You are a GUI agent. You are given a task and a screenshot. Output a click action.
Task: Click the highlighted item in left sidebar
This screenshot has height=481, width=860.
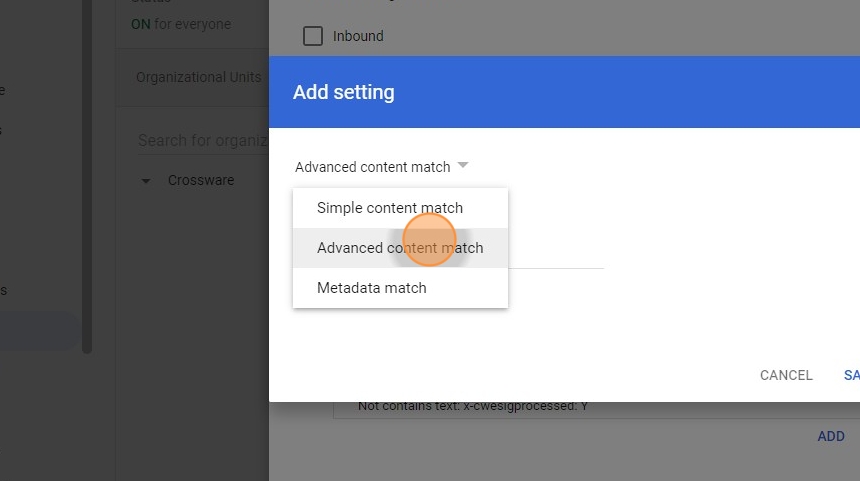(x=40, y=330)
